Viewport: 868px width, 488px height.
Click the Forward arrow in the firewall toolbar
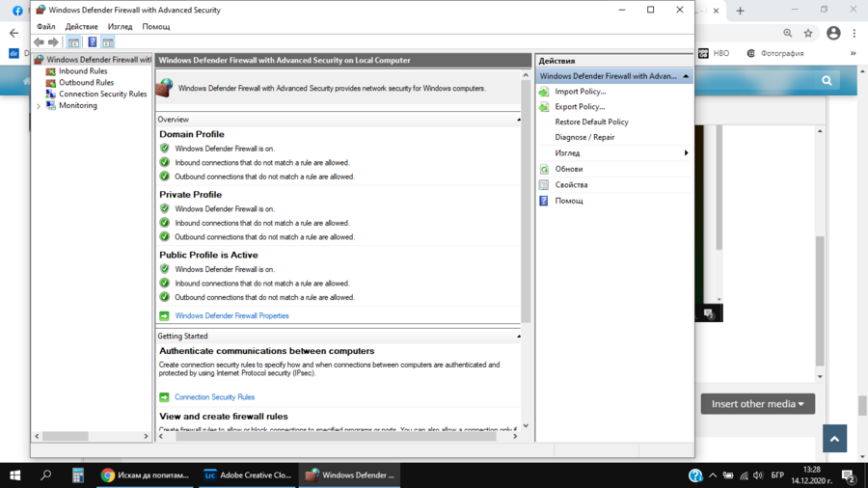[x=53, y=42]
